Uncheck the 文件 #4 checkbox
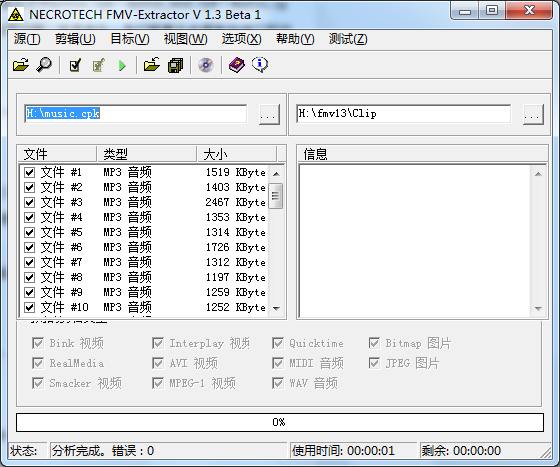Viewport: 560px width, 467px height. (29, 217)
